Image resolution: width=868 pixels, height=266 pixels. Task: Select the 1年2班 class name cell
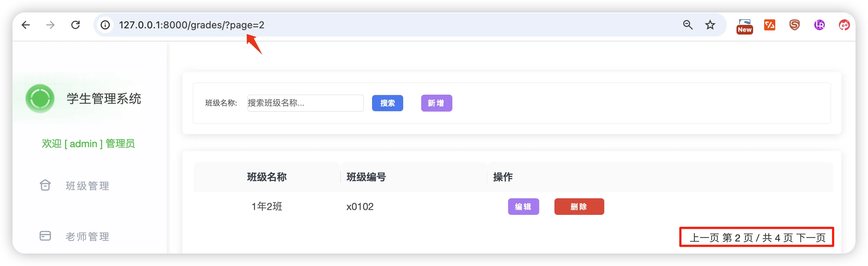267,207
